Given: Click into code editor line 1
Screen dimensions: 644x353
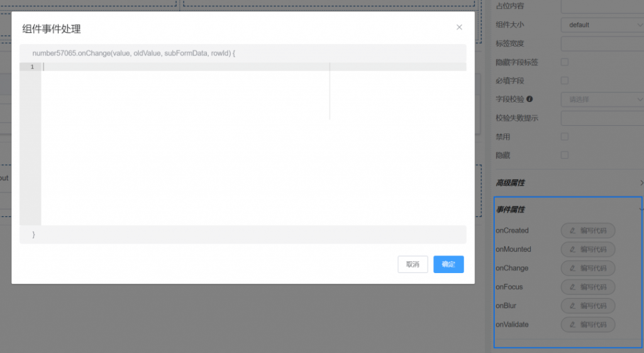Looking at the screenshot, I should (254, 67).
